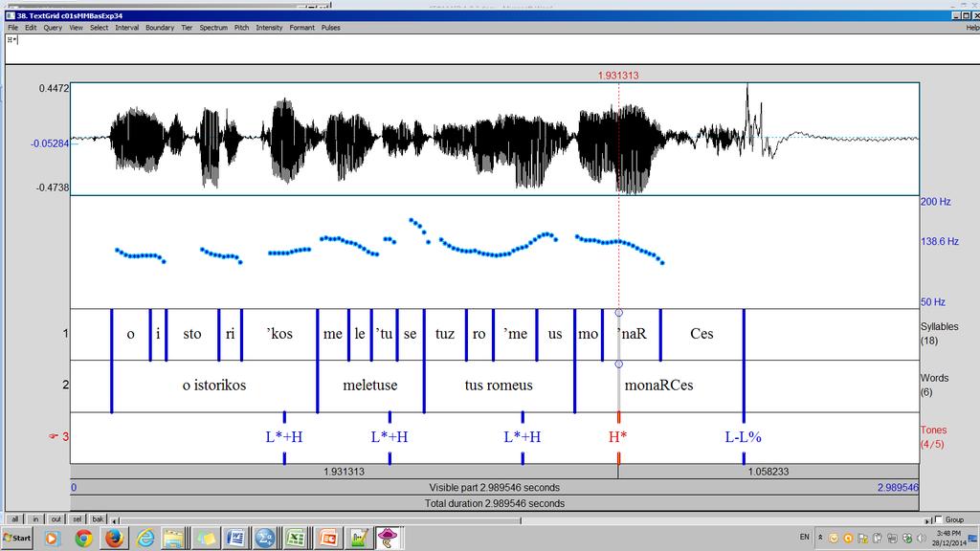Select the 'o istorikos' word interval
The image size is (980, 551).
pyautogui.click(x=214, y=386)
